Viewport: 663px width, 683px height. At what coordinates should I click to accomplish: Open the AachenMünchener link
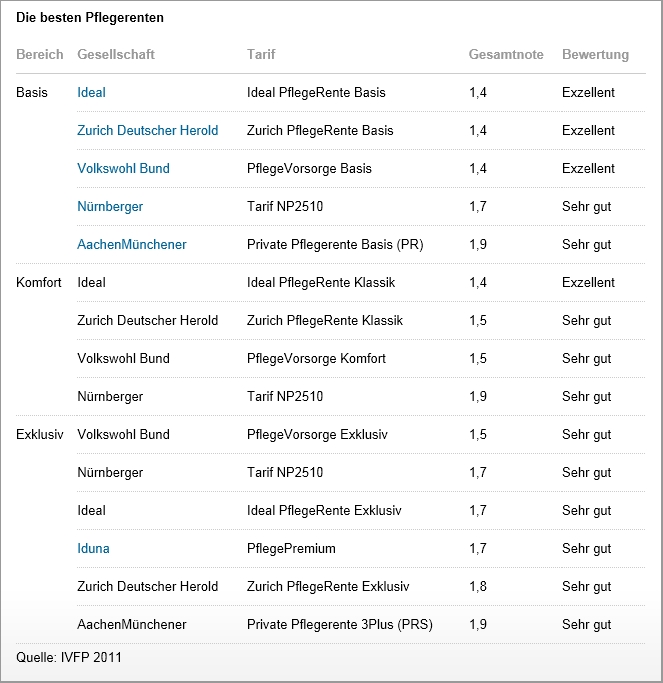tap(132, 244)
